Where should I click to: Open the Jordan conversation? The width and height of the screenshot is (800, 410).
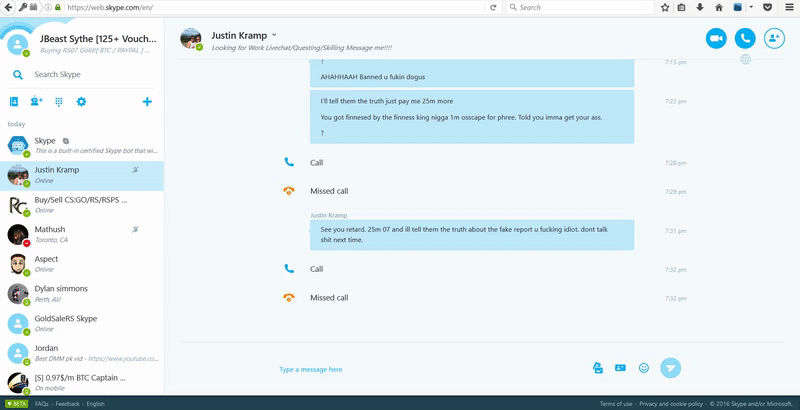82,353
